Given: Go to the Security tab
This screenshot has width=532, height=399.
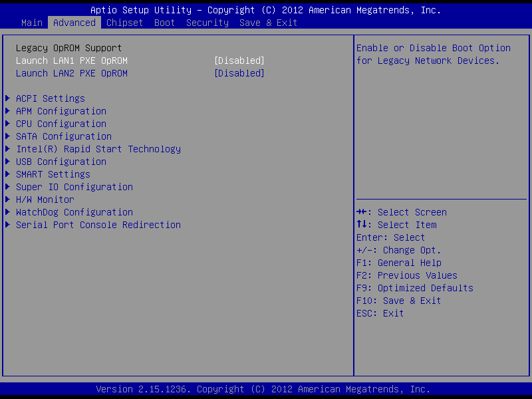Looking at the screenshot, I should (x=207, y=23).
